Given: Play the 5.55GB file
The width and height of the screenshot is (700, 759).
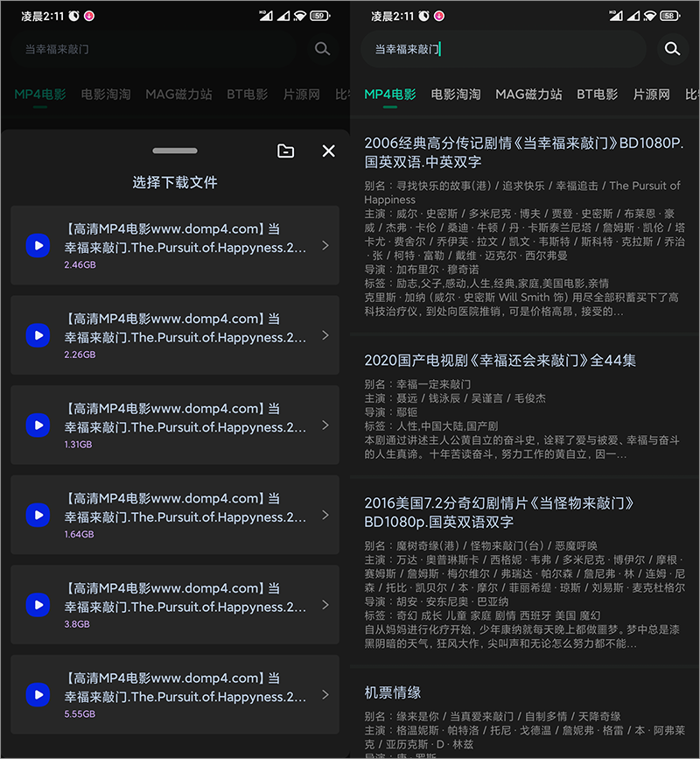Looking at the screenshot, I should (38, 694).
